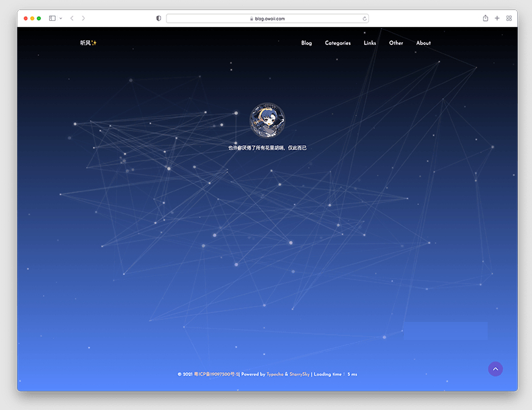
Task: Click the yellow minimize window button
Action: point(32,18)
